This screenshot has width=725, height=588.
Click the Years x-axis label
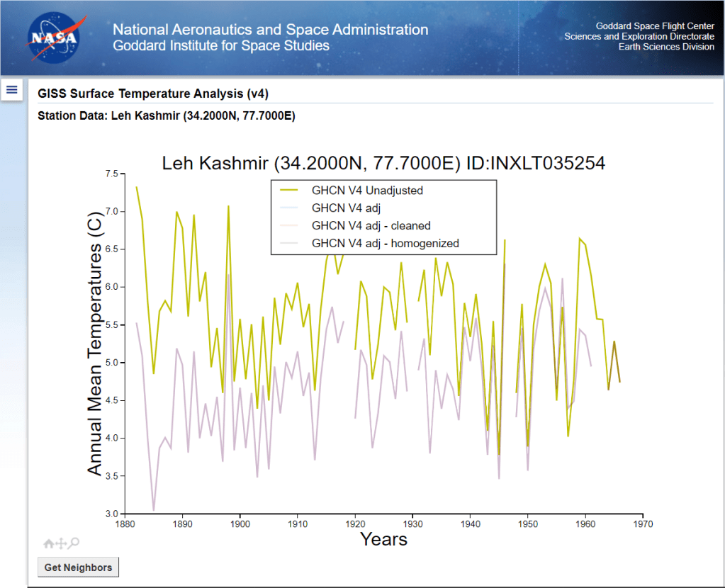[x=383, y=539]
